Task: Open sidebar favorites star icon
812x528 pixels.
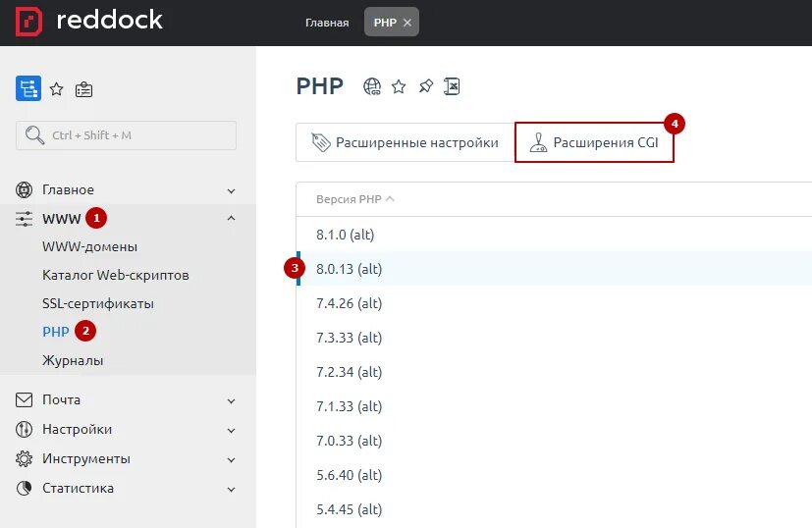Action: coord(57,89)
